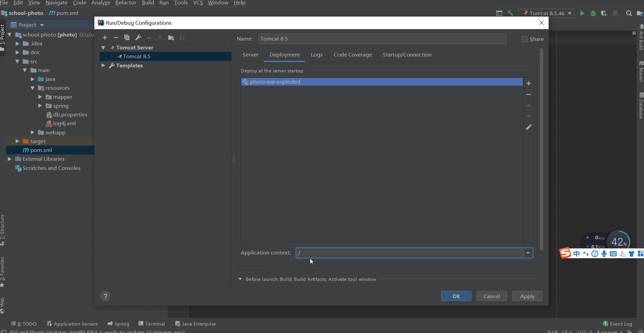
Task: Move configuration into new folder icon
Action: click(171, 38)
